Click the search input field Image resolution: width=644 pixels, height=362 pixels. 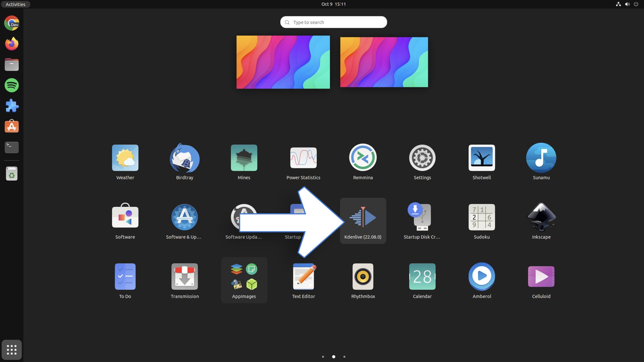[333, 22]
